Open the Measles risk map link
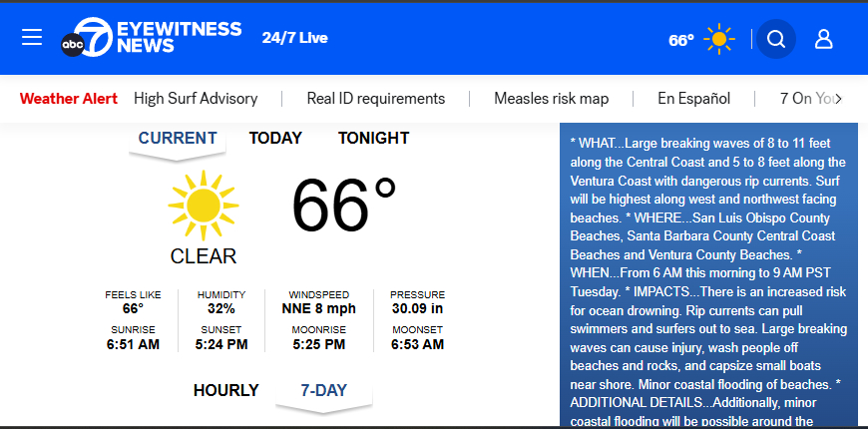This screenshot has width=868, height=429. (551, 98)
